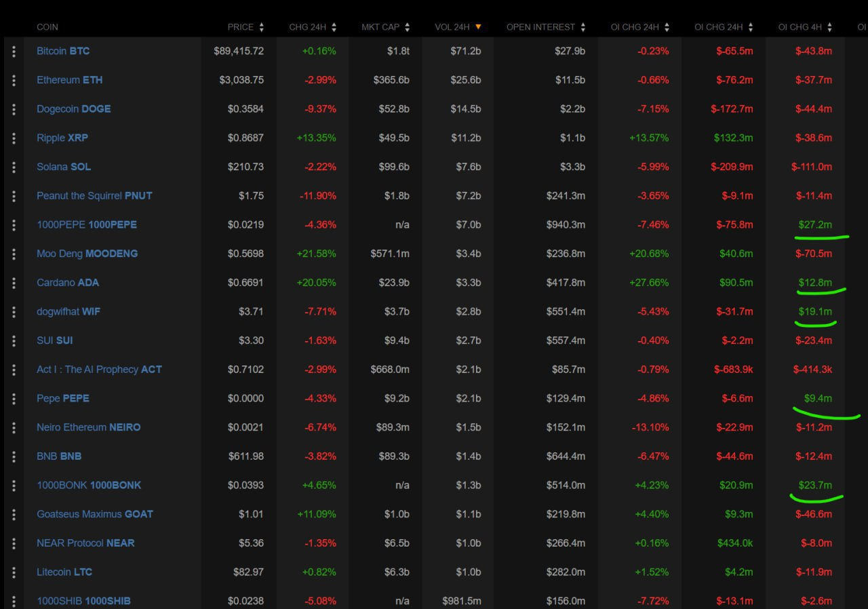868x609 pixels.
Task: Click the 1000BONK coin name
Action: click(89, 486)
